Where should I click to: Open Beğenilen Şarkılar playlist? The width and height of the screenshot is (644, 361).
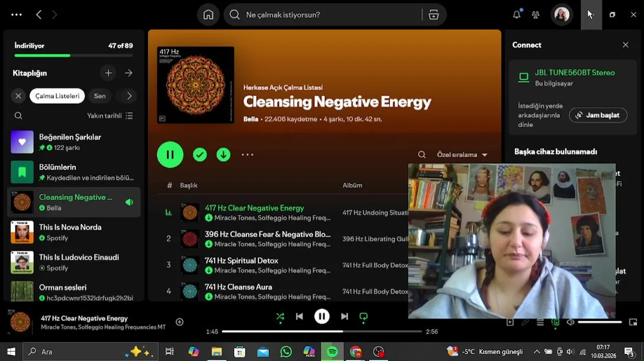pos(74,142)
